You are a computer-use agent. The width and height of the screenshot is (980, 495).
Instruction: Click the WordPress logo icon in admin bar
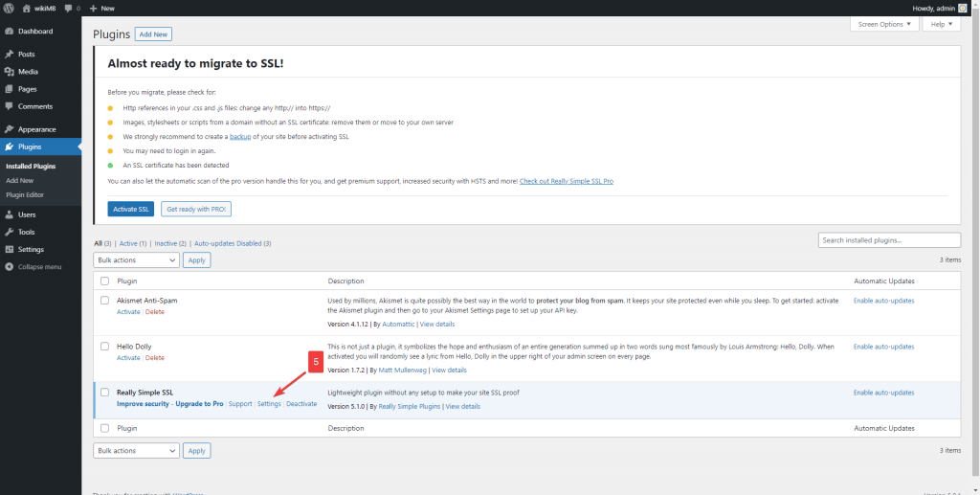pos(9,8)
